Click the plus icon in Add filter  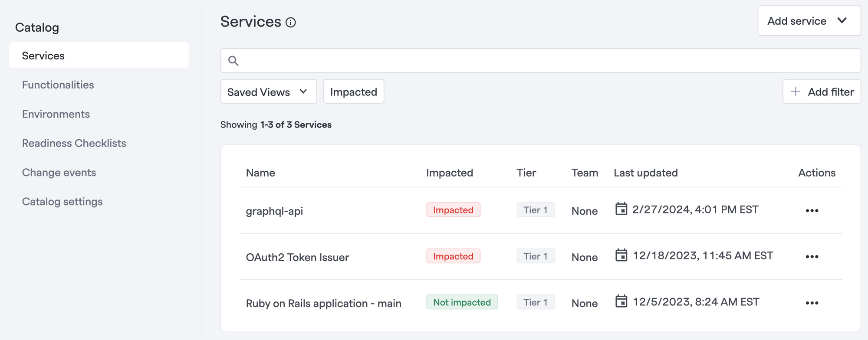click(x=796, y=92)
